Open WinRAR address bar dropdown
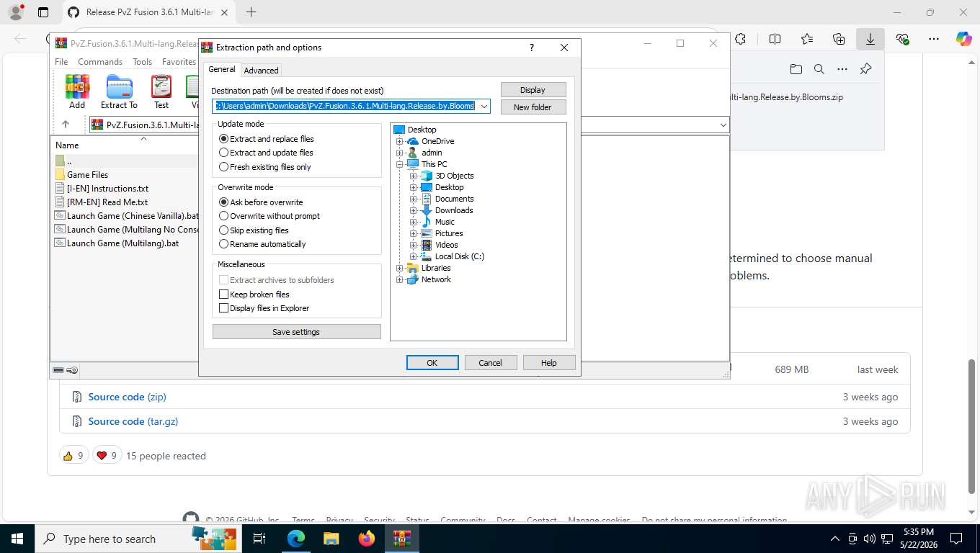Viewport: 980px width, 553px height. (x=723, y=125)
